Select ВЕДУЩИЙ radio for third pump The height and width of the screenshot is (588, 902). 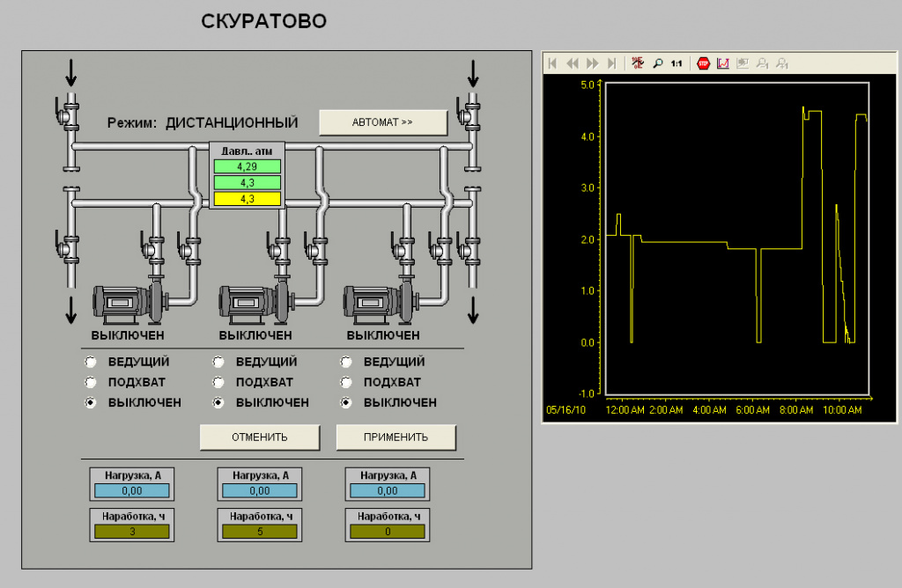pos(345,362)
